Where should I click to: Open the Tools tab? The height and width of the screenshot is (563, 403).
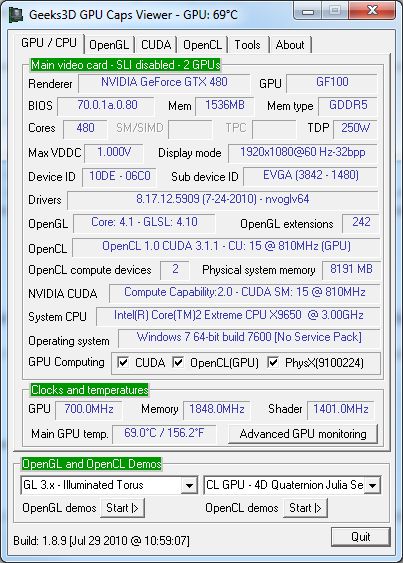[247, 45]
